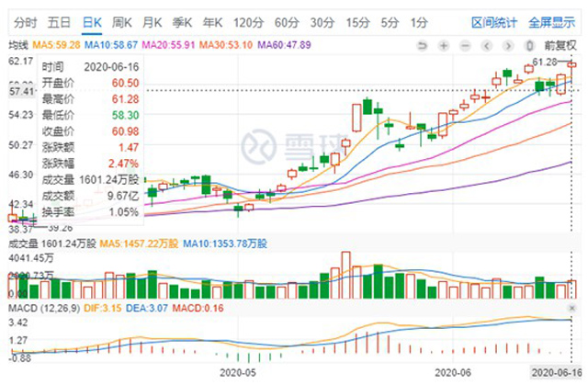Click the MA10:58.67 legend label

pos(111,45)
